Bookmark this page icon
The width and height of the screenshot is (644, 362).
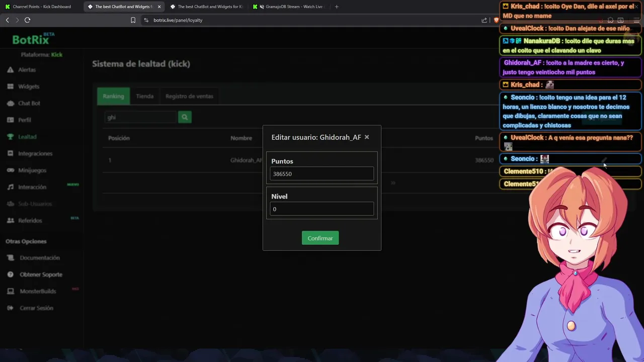coord(133,20)
